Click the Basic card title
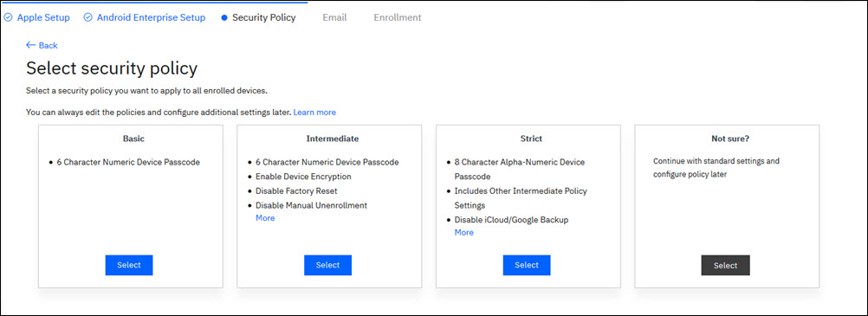 (x=134, y=139)
